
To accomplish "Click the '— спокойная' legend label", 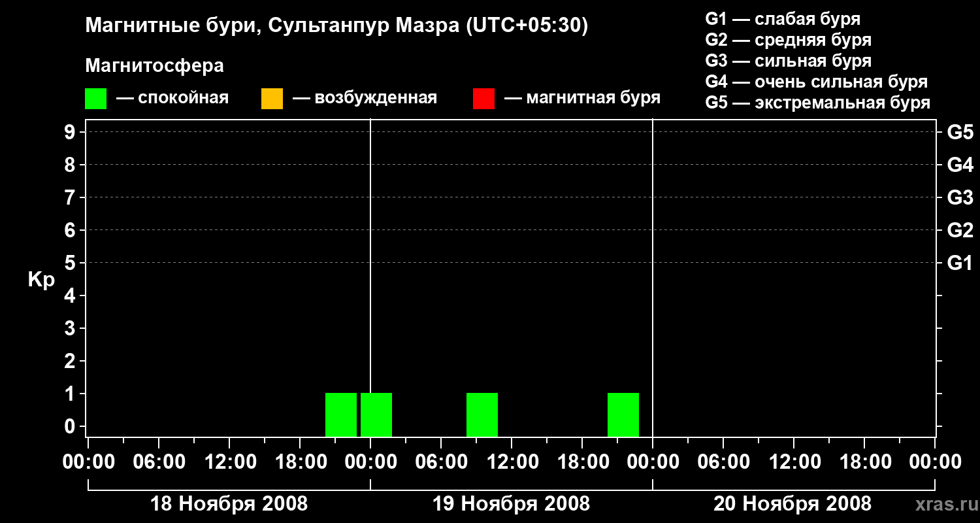I will coord(172,99).
